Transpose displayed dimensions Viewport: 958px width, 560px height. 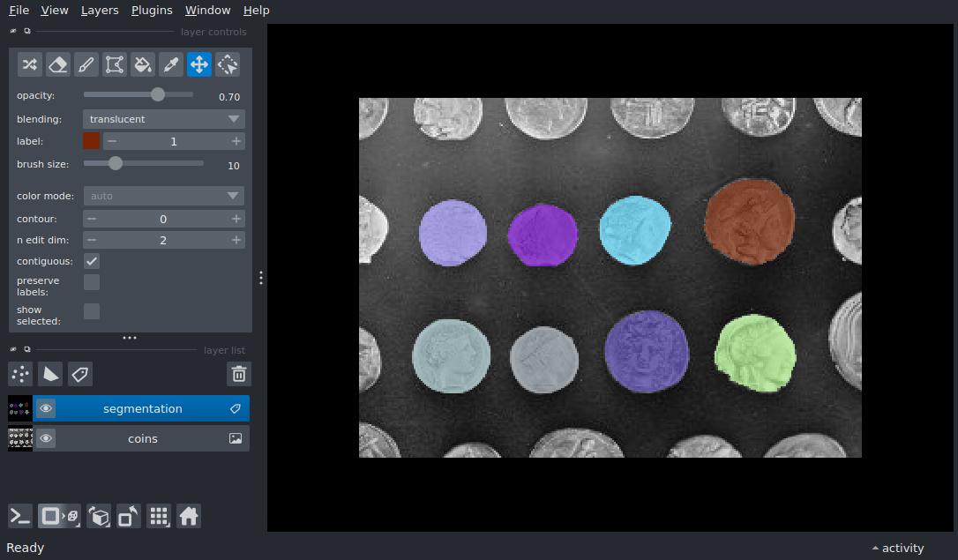(x=128, y=517)
